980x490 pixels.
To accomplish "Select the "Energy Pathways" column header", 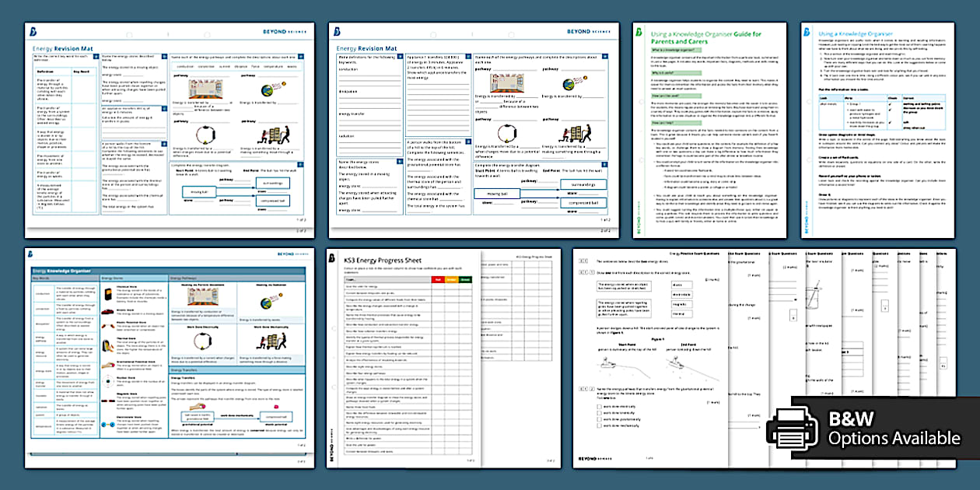I will click(184, 278).
